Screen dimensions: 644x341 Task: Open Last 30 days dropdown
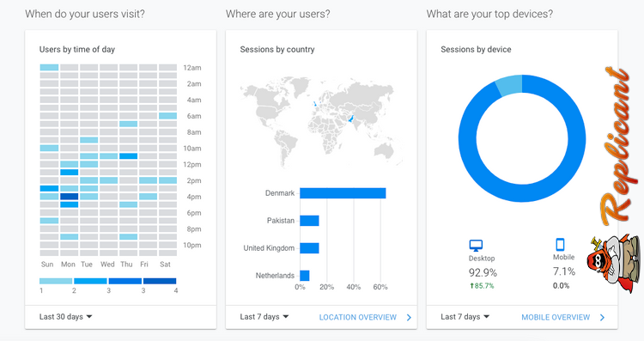coord(65,317)
